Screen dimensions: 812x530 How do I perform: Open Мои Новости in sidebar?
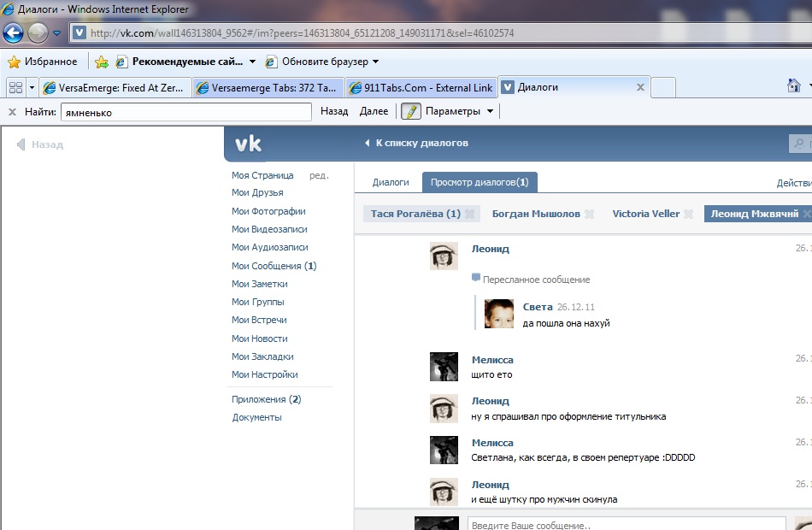coord(260,339)
